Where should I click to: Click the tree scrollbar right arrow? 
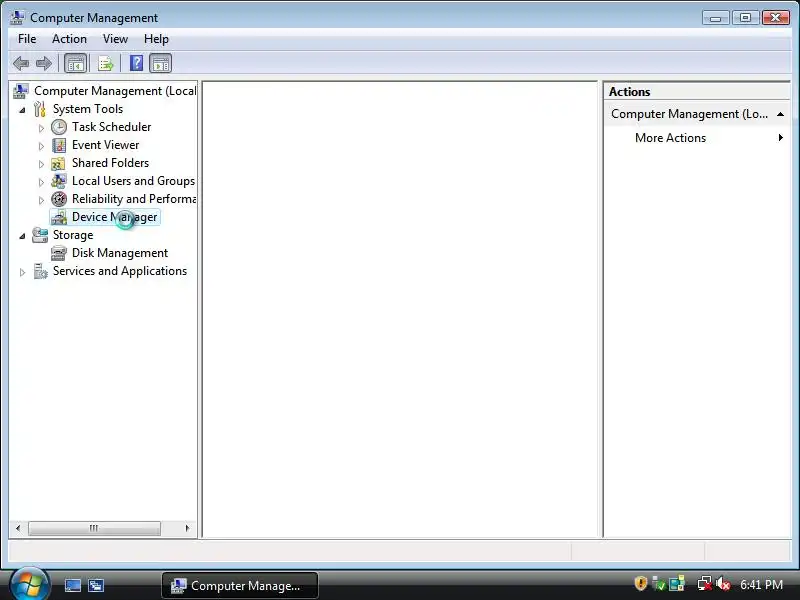click(x=187, y=528)
